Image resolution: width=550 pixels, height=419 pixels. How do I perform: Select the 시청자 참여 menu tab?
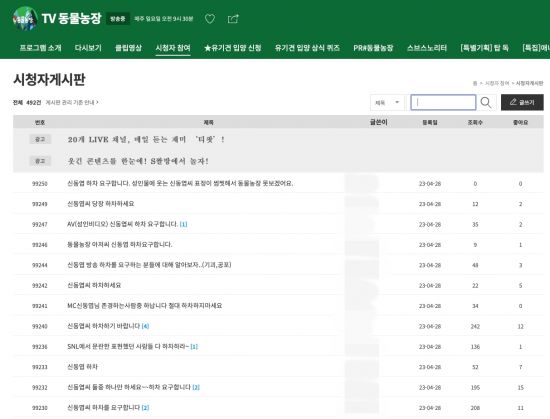pos(173,48)
